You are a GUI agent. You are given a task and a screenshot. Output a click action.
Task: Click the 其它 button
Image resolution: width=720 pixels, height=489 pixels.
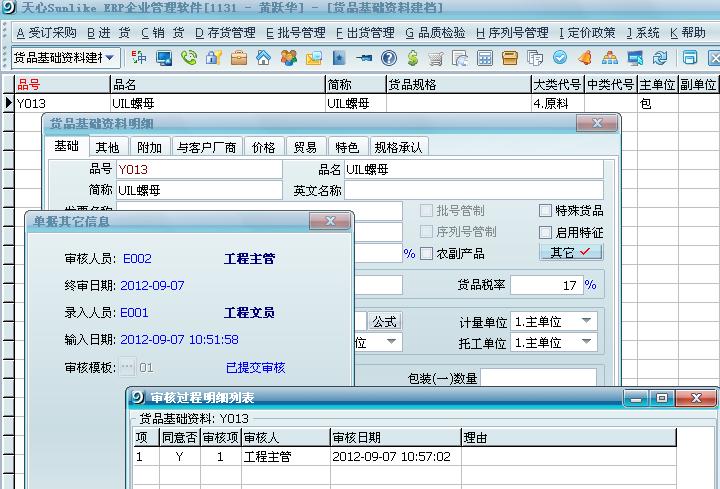(570, 253)
